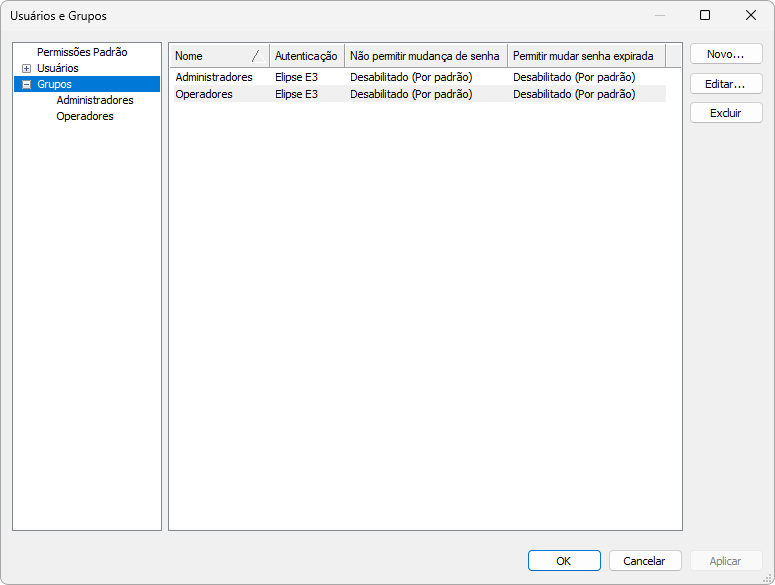Click the Excluir button
This screenshot has width=775, height=585.
(x=726, y=113)
